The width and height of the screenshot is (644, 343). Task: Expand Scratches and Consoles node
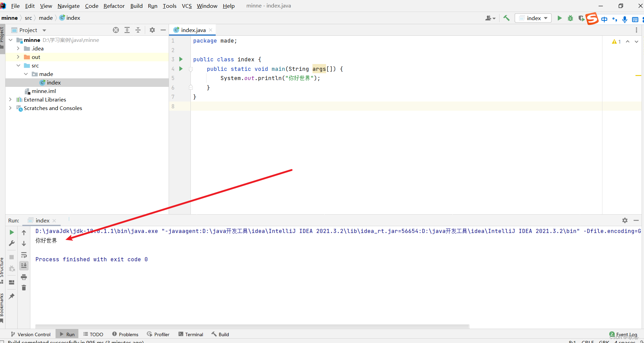[11, 108]
